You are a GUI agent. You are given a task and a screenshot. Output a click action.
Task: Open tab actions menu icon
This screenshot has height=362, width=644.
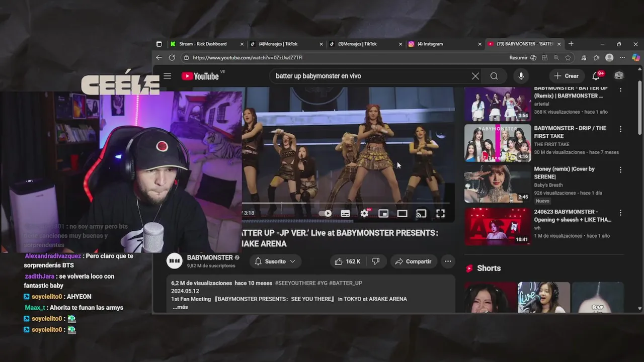pyautogui.click(x=159, y=44)
